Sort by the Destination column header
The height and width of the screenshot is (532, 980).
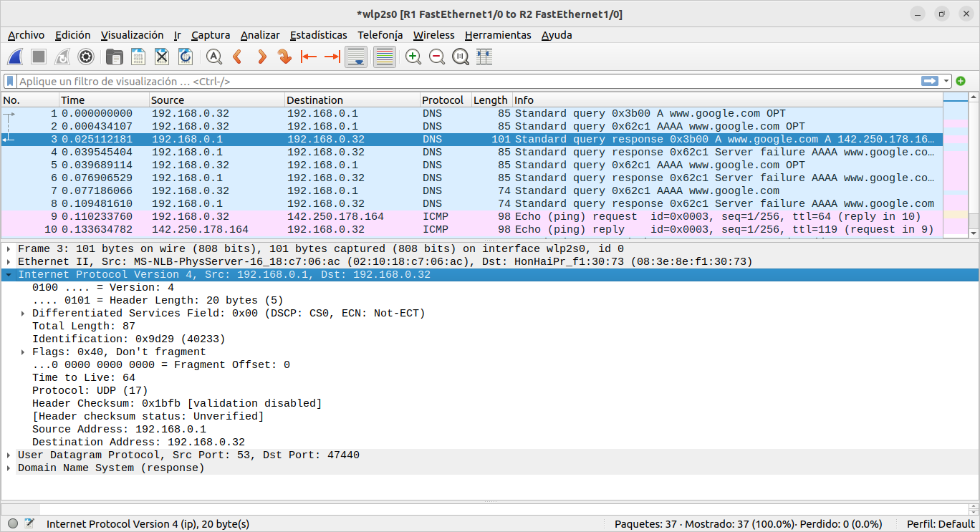coord(352,100)
